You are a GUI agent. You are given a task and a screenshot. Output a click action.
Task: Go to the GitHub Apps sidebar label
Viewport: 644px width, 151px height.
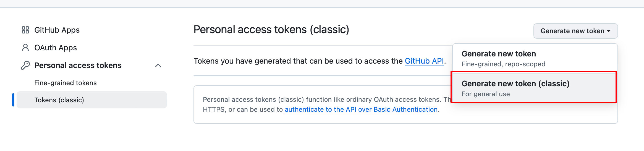[57, 30]
